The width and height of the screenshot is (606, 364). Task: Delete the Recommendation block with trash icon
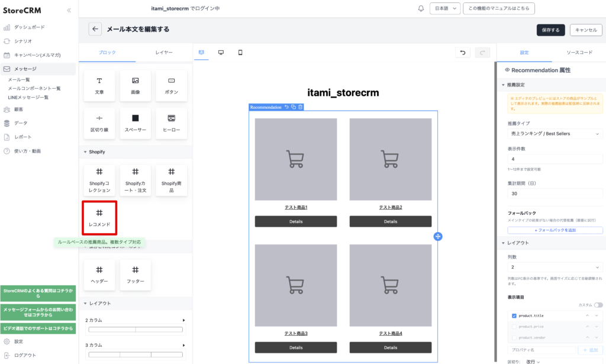[301, 107]
